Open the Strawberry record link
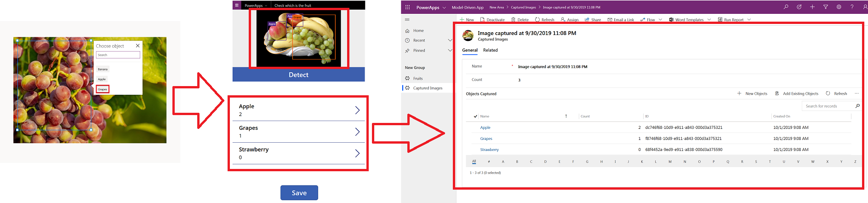 point(489,150)
